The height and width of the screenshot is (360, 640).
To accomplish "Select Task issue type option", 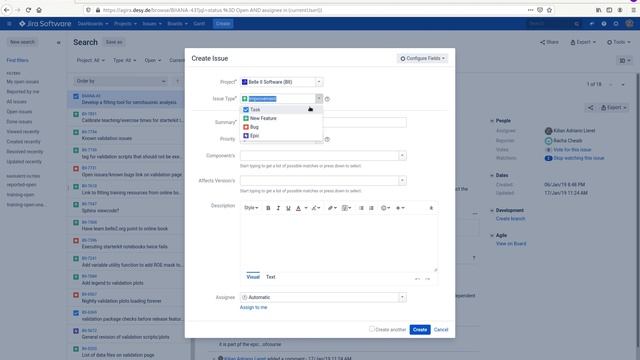I will coord(281,109).
